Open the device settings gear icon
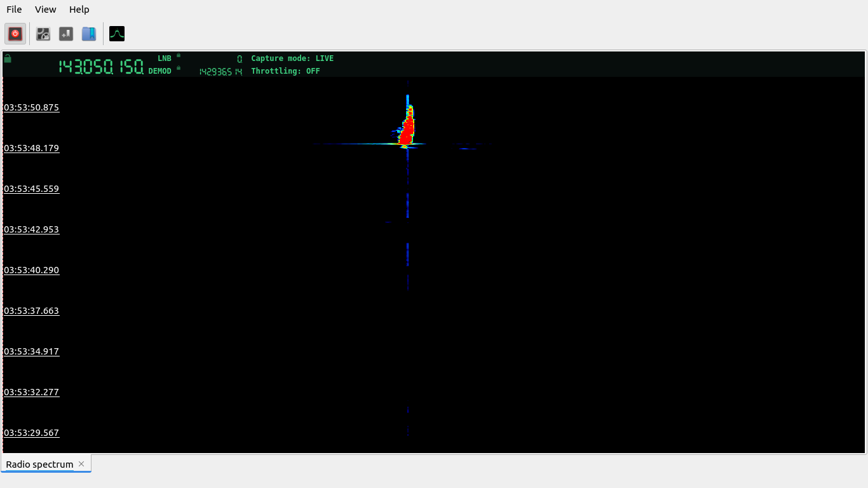Screen dimensions: 868x488 (43, 34)
